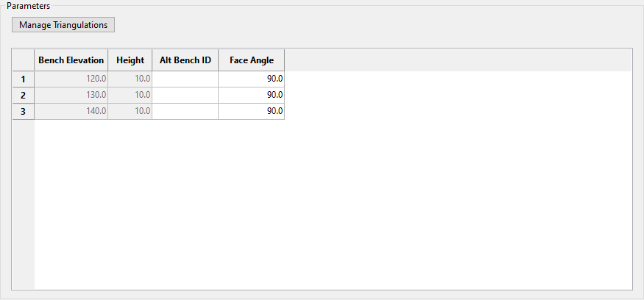This screenshot has width=644, height=300.
Task: Click the table's top-left corner header cell
Action: (x=24, y=60)
